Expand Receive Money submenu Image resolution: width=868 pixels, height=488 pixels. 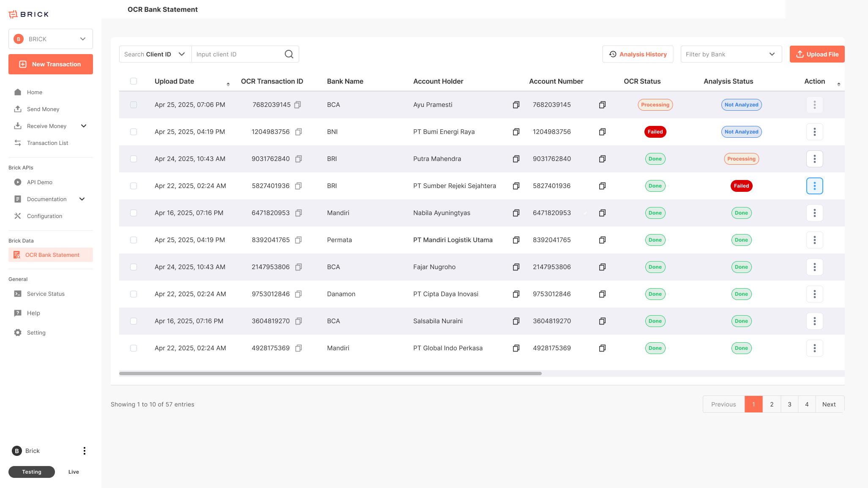pos(84,126)
